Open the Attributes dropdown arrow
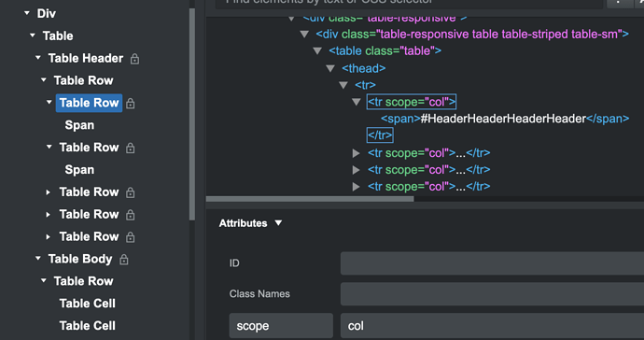 pyautogui.click(x=278, y=223)
